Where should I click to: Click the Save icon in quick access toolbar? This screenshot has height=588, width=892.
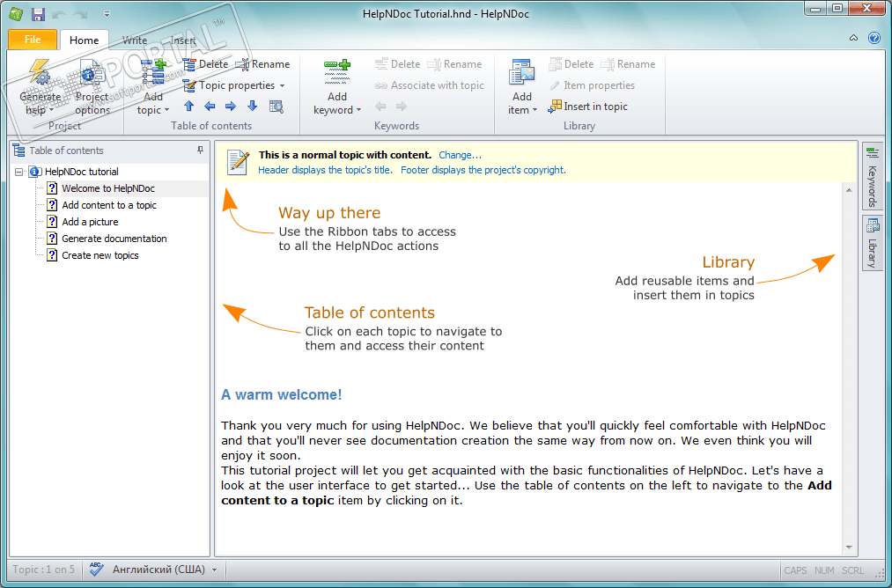(x=38, y=14)
